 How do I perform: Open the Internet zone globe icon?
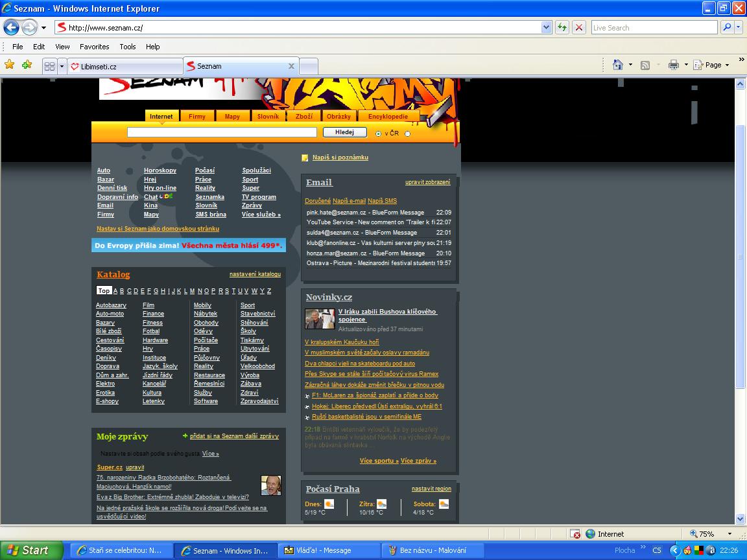(x=590, y=534)
